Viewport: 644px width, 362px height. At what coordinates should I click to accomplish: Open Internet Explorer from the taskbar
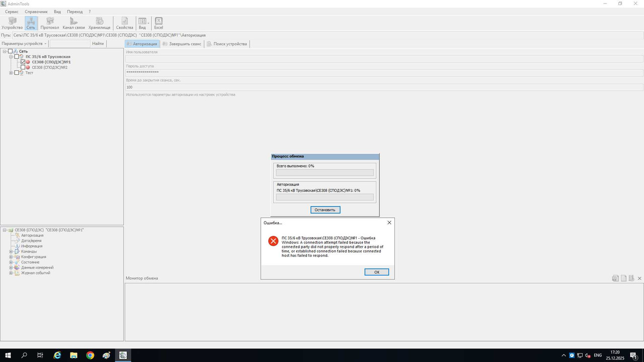click(57, 355)
